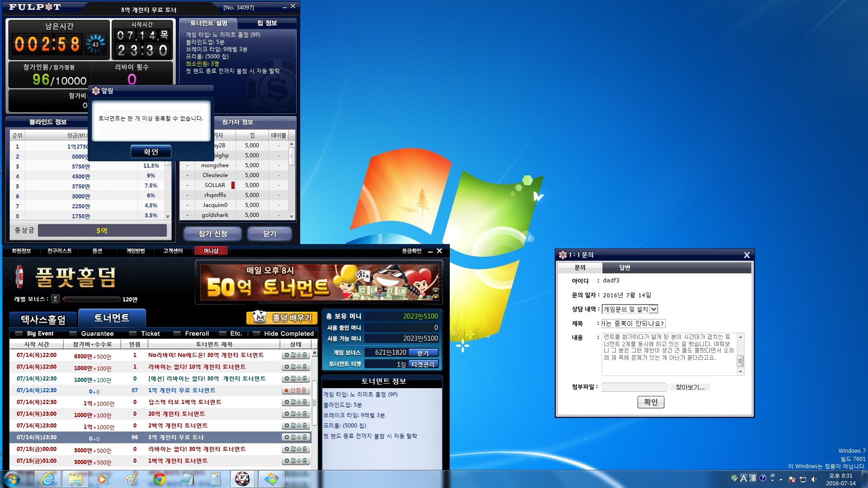The image size is (868, 488).
Task: Switch to the 답변 tab
Action: (x=624, y=268)
